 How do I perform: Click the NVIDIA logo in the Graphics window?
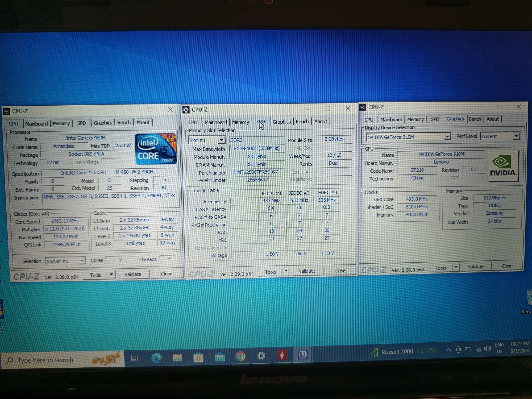coord(503,166)
